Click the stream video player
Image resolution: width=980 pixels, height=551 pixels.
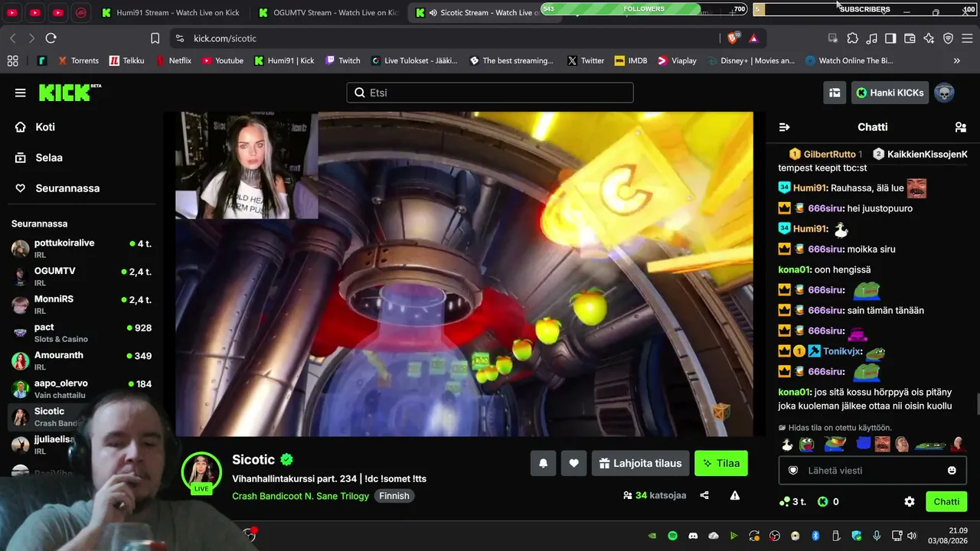tap(464, 274)
